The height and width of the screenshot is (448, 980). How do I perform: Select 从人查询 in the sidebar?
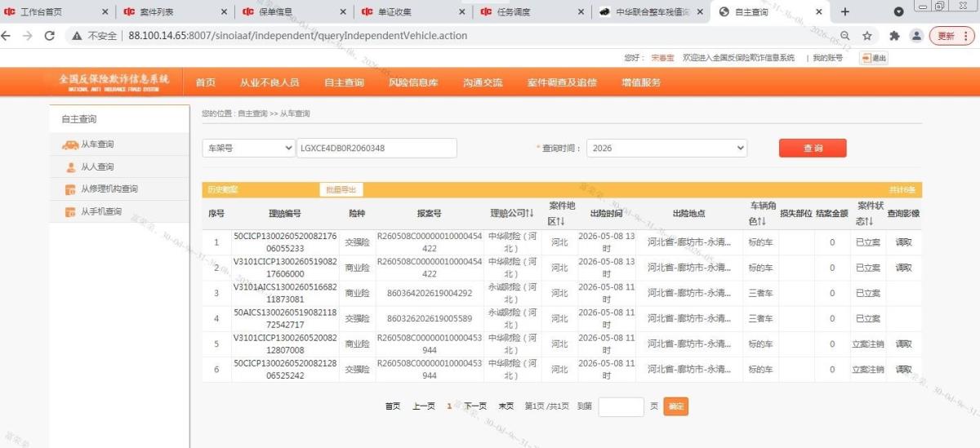[97, 166]
